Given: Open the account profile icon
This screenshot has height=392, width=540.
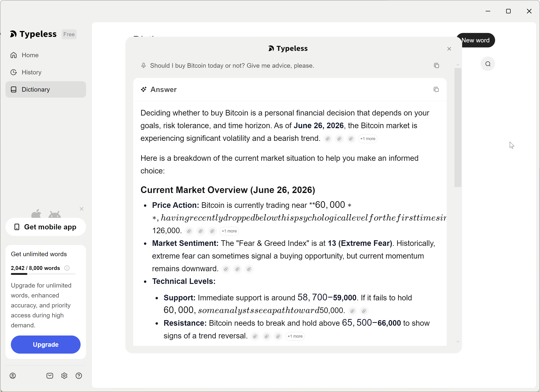Looking at the screenshot, I should (x=13, y=376).
